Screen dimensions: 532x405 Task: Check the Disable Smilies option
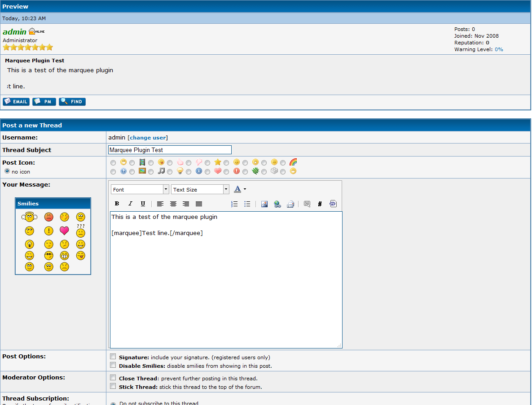point(113,366)
